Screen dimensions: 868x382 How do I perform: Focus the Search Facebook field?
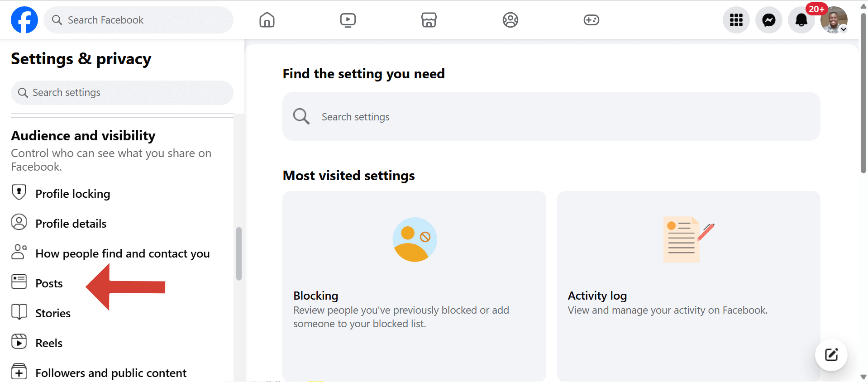pyautogui.click(x=138, y=20)
